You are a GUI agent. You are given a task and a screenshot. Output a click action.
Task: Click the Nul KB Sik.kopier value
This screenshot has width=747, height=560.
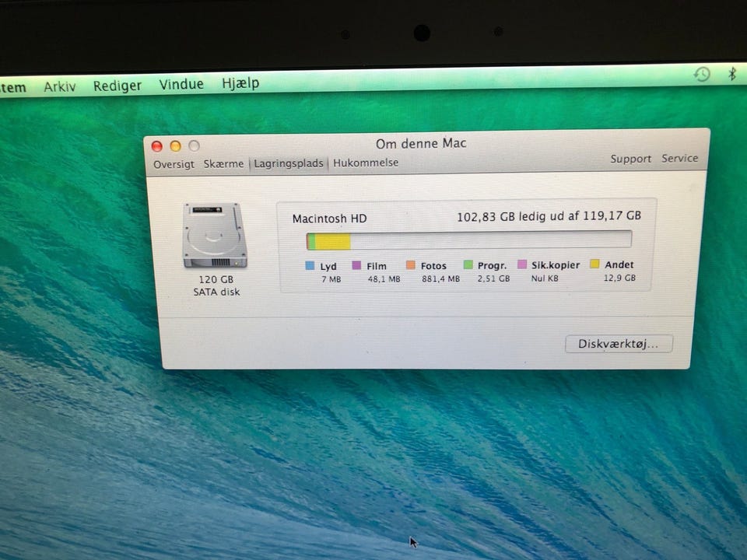(545, 278)
